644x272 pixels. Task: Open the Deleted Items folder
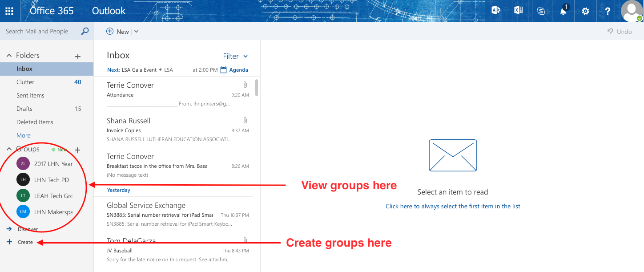(x=47, y=122)
